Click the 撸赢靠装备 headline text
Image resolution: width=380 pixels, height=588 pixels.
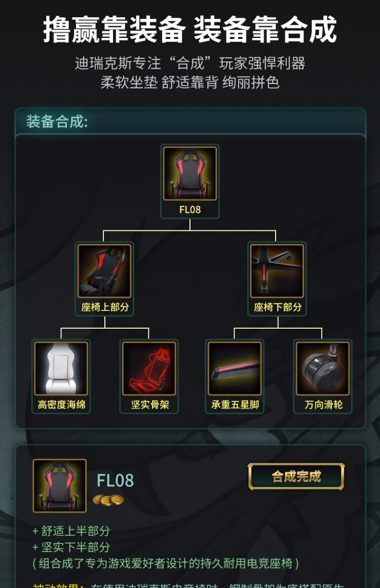(115, 29)
